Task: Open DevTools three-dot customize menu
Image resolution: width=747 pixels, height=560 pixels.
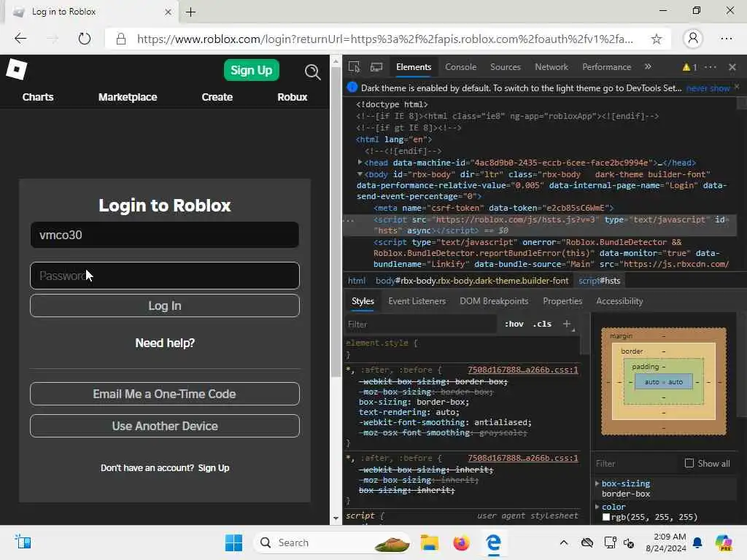Action: point(711,67)
